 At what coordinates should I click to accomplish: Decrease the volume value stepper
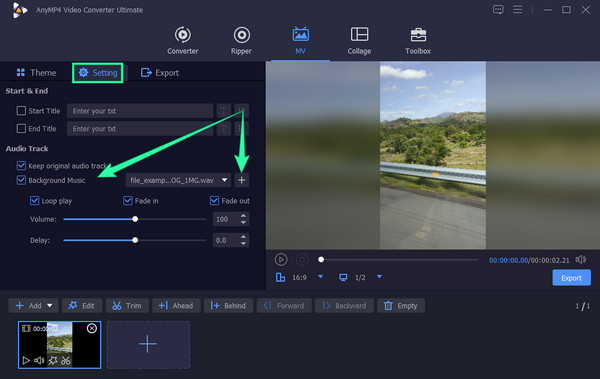coord(243,222)
